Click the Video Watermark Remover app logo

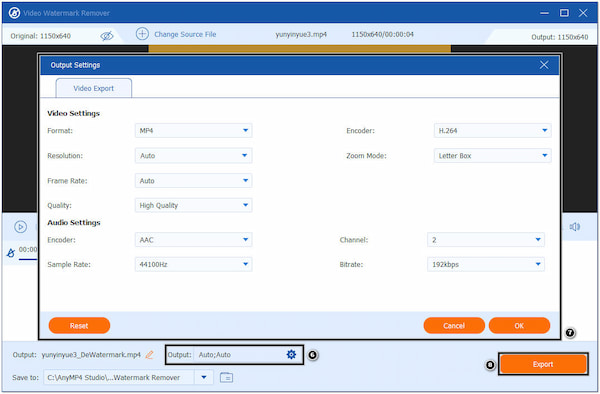[x=14, y=13]
